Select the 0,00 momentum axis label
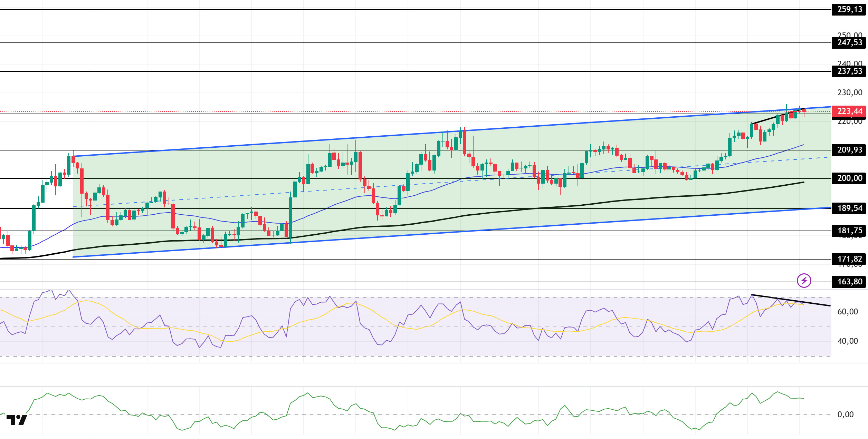The image size is (868, 439). point(845,414)
